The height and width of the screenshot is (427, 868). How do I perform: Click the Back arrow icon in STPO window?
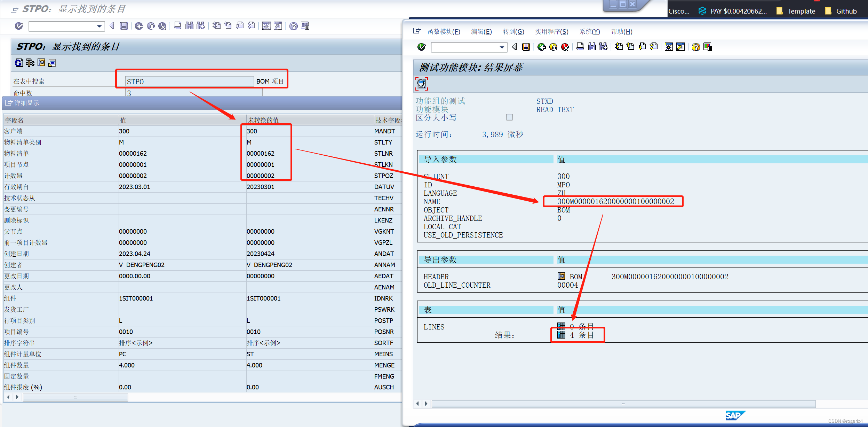(x=139, y=26)
